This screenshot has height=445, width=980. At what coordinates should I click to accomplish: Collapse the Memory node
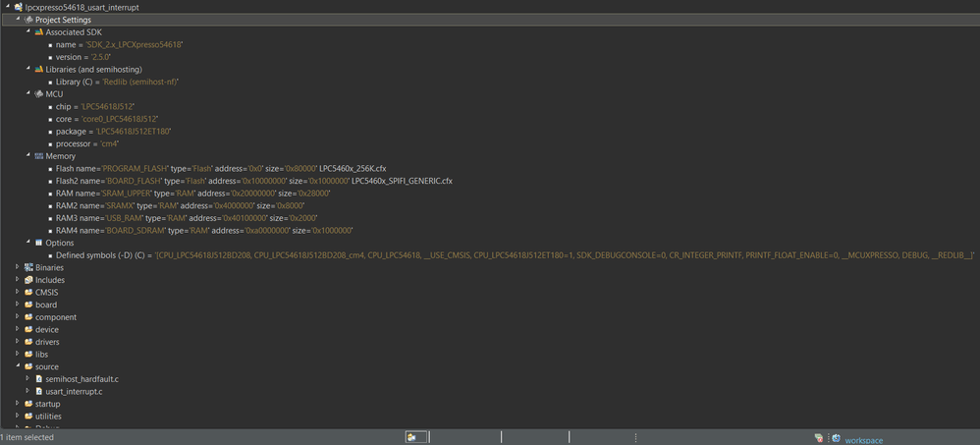click(x=28, y=155)
